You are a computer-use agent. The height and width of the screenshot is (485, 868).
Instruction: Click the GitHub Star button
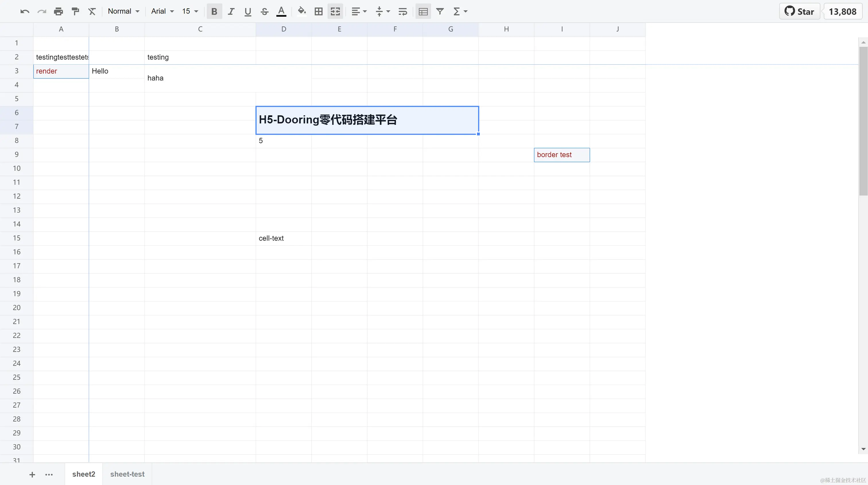(x=799, y=11)
